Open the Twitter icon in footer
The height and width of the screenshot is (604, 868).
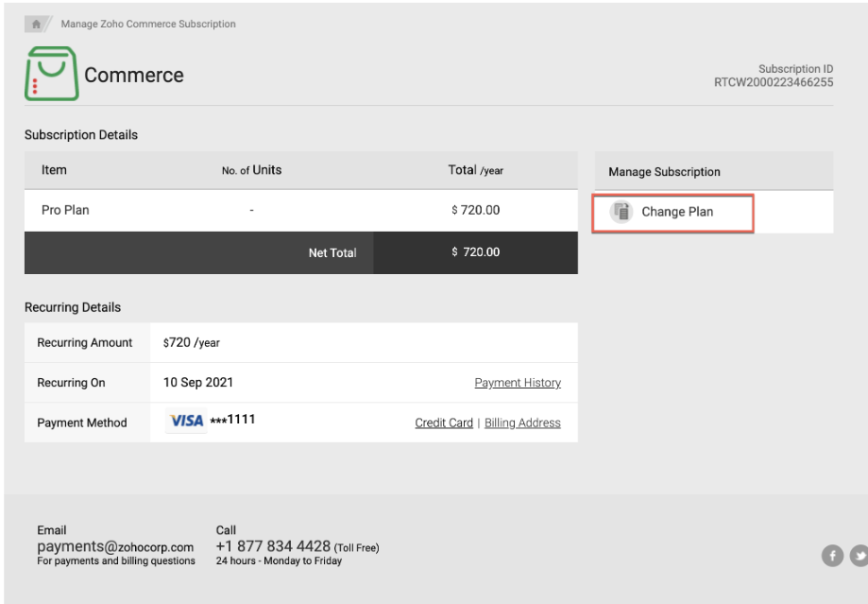pos(859,556)
